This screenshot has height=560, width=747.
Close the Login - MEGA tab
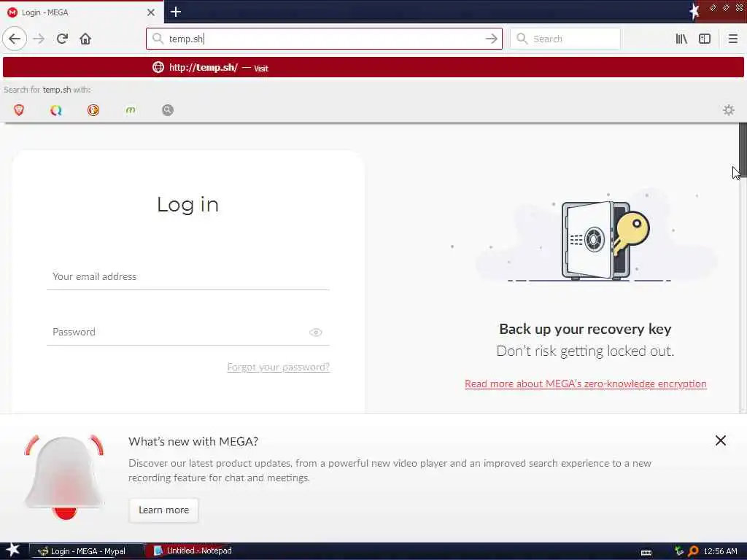click(151, 12)
